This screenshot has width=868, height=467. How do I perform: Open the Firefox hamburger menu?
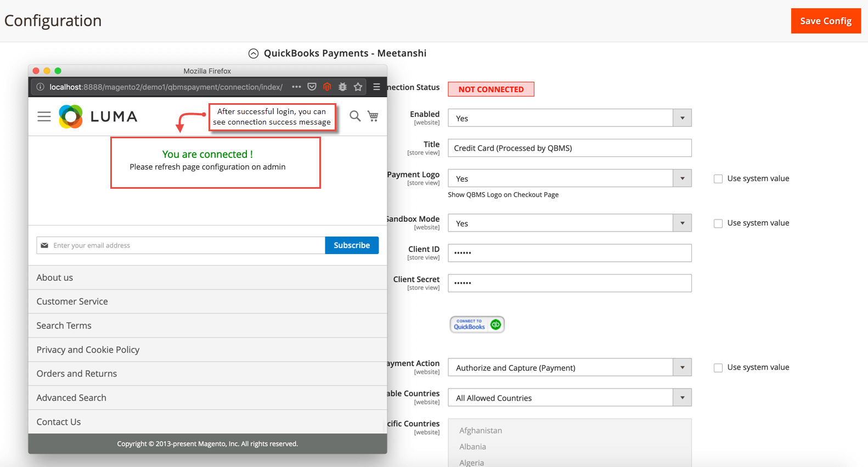(376, 87)
